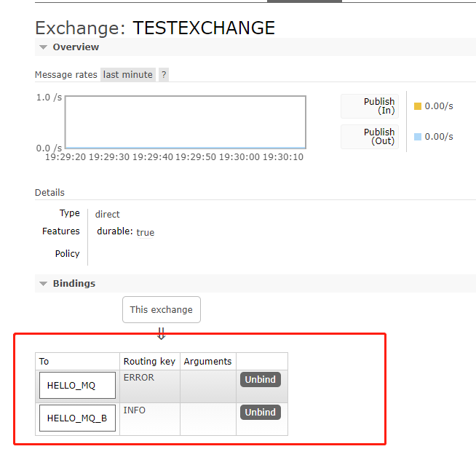The image size is (476, 457).
Task: Click the double down arrow under This exchange
Action: [161, 333]
